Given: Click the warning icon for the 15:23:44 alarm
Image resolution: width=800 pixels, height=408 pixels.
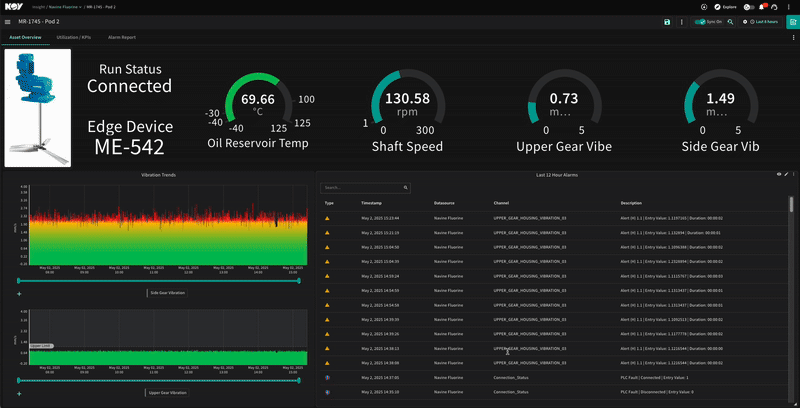Looking at the screenshot, I should pos(327,218).
